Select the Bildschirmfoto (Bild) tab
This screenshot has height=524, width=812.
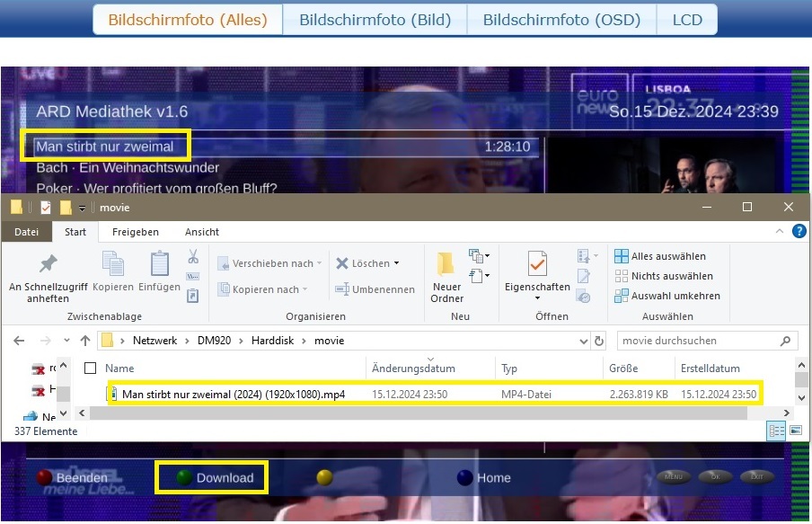coord(375,20)
